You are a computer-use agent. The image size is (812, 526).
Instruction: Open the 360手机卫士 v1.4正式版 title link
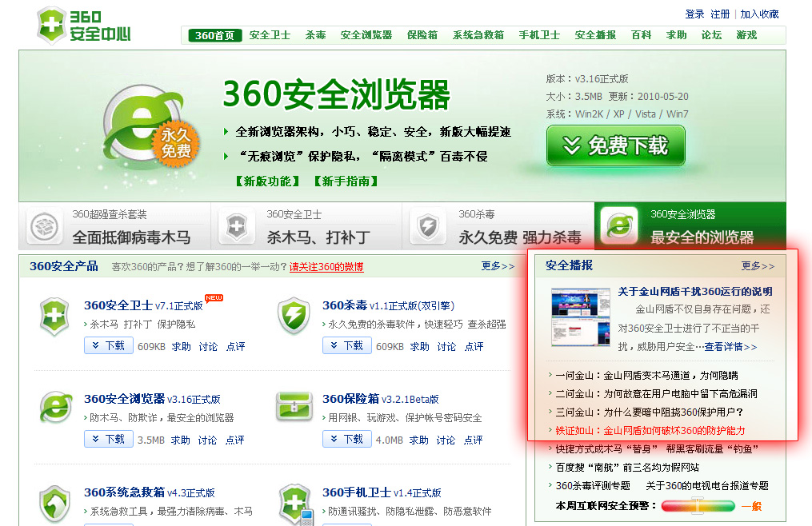pos(382,492)
